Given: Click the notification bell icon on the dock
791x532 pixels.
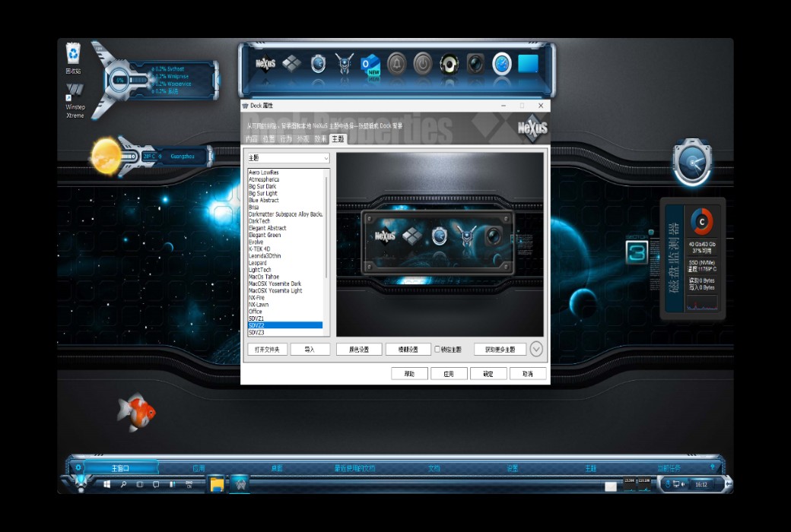Looking at the screenshot, I should (395, 64).
